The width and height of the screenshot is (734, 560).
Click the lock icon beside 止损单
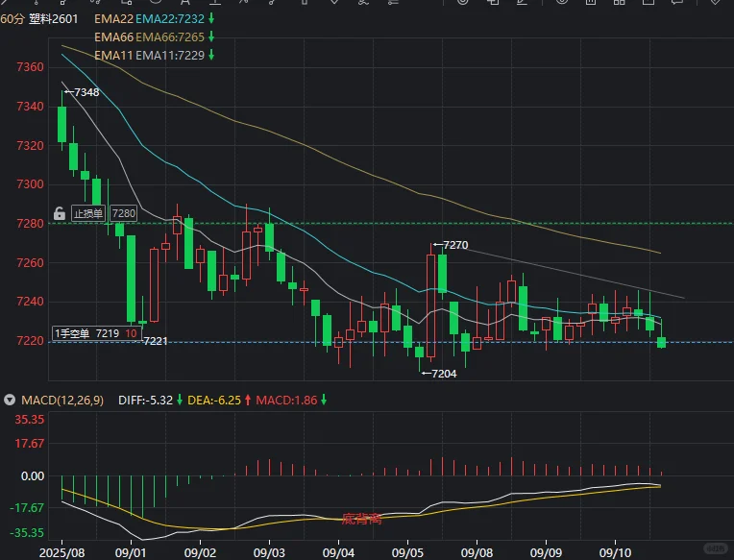59,213
